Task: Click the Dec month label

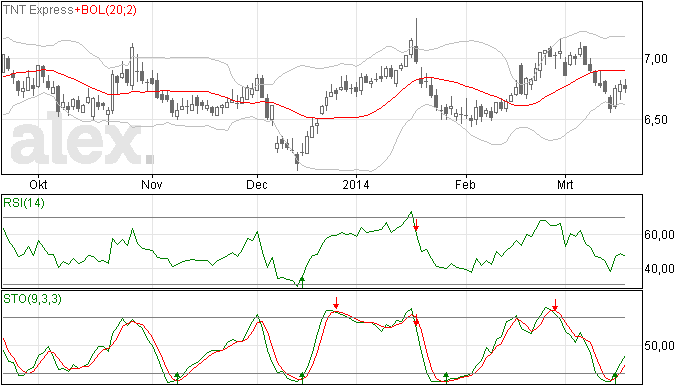Action: (257, 184)
